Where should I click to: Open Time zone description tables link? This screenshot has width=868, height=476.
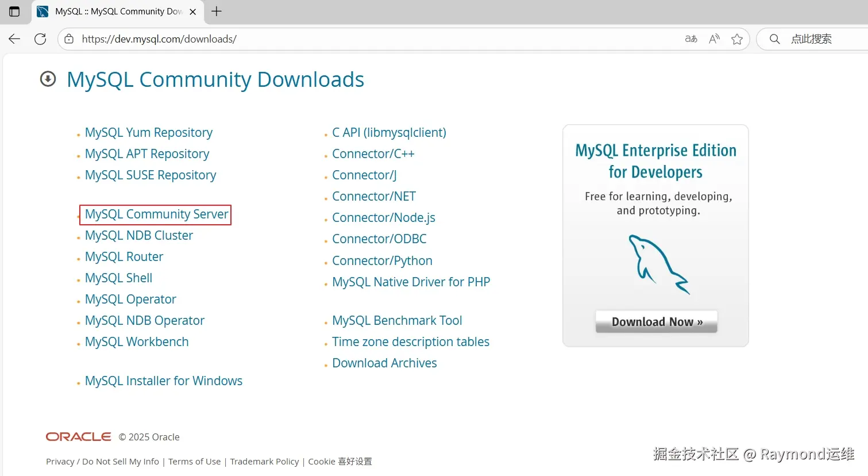[x=411, y=341]
